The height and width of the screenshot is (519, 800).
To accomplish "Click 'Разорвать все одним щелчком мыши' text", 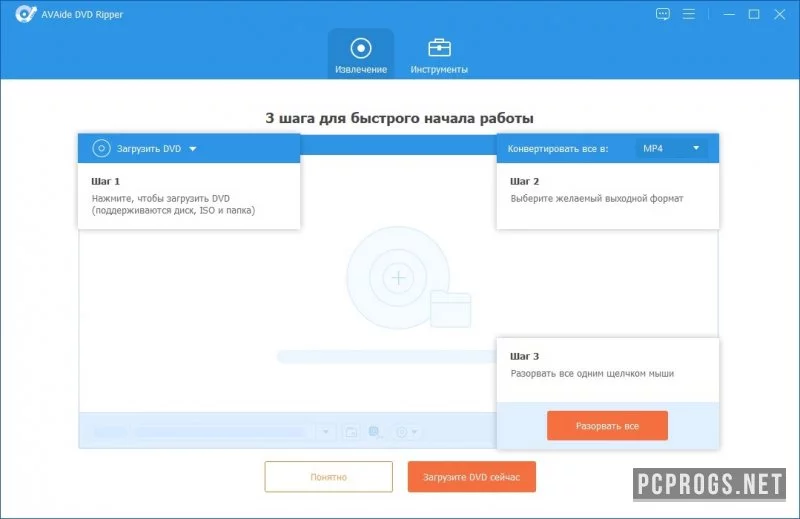I will (592, 374).
